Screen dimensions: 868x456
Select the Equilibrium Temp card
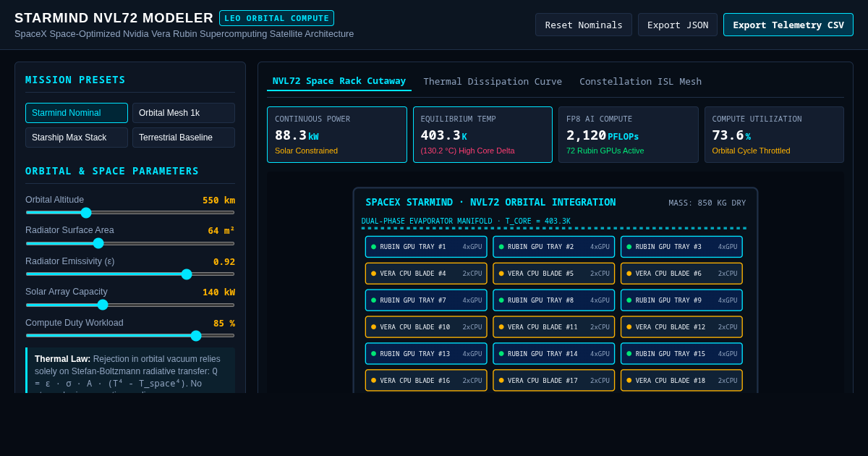pos(482,135)
